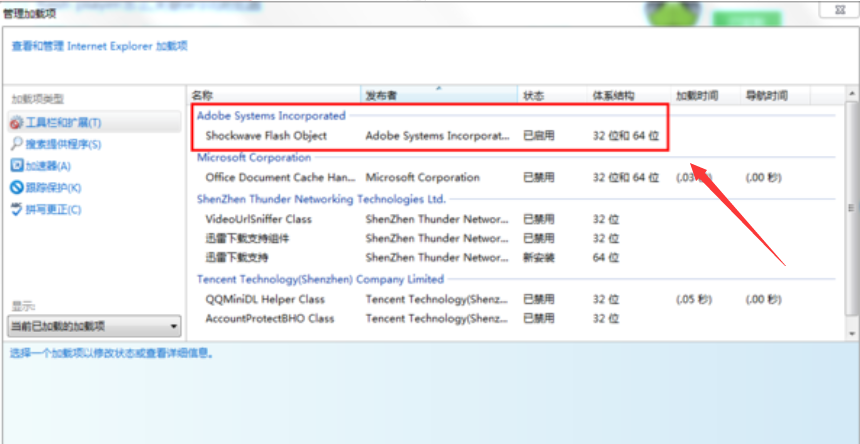Screen dimensions: 860x444
Task: Click the 64 位 architecture cell
Action: pos(606,257)
